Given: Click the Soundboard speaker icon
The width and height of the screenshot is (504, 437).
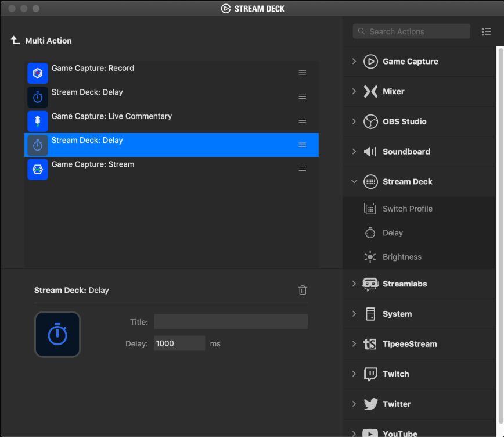Looking at the screenshot, I should [x=370, y=152].
